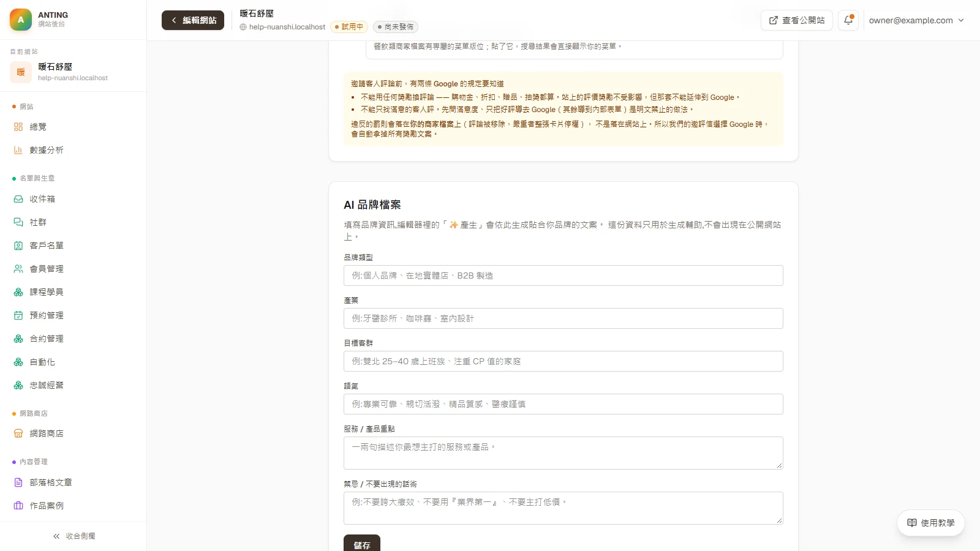Screen dimensions: 980x551
Task: Click the AI 品牌檔案 heading
Action: pos(372,205)
